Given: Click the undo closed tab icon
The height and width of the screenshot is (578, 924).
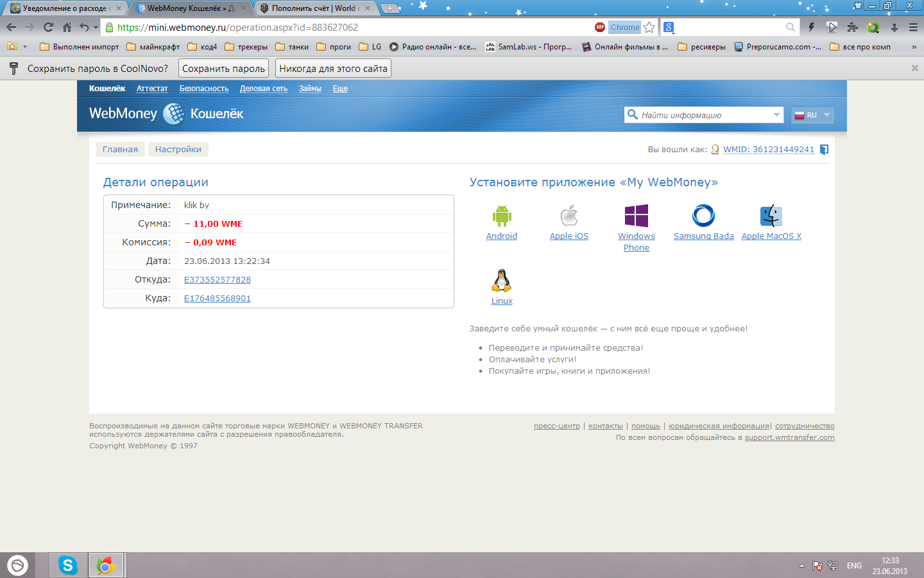Looking at the screenshot, I should click(x=84, y=27).
